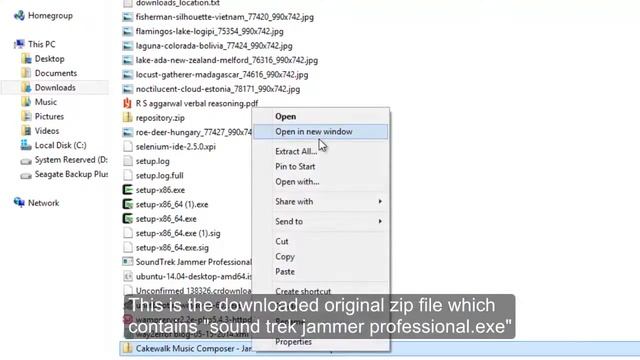640x360 pixels.
Task: Expand the Share with submenu arrow
Action: [x=380, y=202]
